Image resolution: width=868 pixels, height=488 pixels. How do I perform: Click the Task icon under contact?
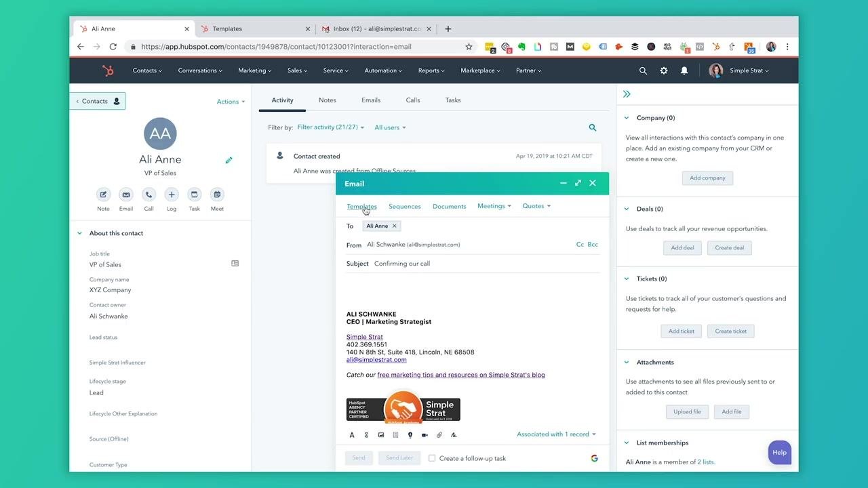tap(195, 195)
